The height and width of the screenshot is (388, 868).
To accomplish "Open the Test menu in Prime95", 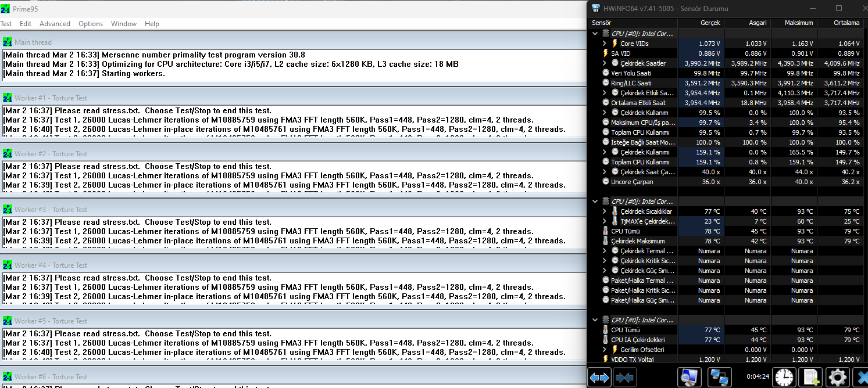I will pyautogui.click(x=6, y=24).
